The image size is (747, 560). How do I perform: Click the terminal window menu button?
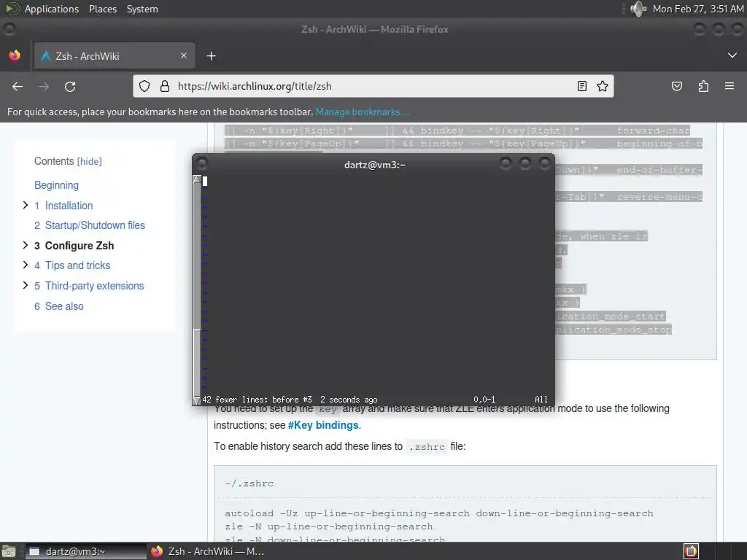[x=201, y=164]
